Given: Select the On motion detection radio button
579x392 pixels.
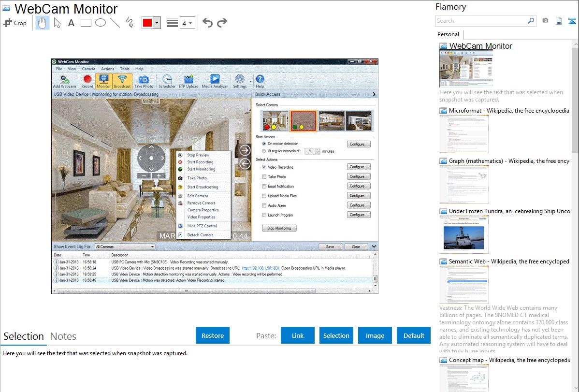Looking at the screenshot, I should (x=264, y=144).
